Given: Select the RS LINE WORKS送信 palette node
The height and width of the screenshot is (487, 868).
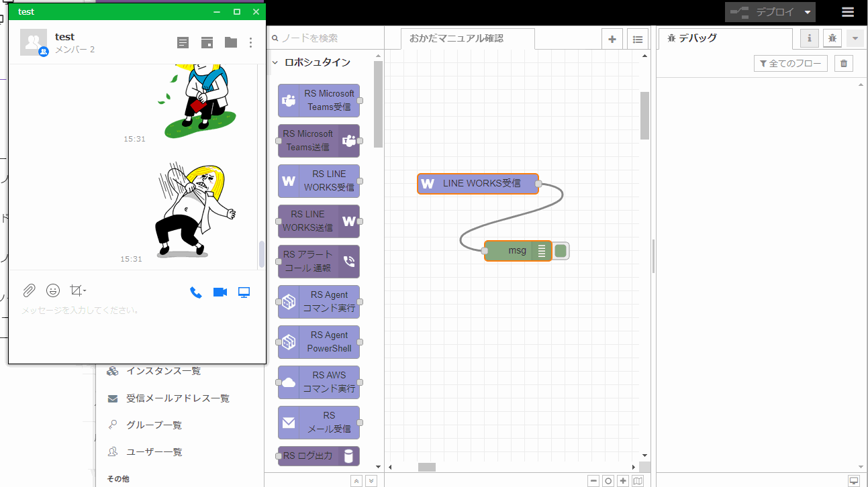Looking at the screenshot, I should coord(319,221).
